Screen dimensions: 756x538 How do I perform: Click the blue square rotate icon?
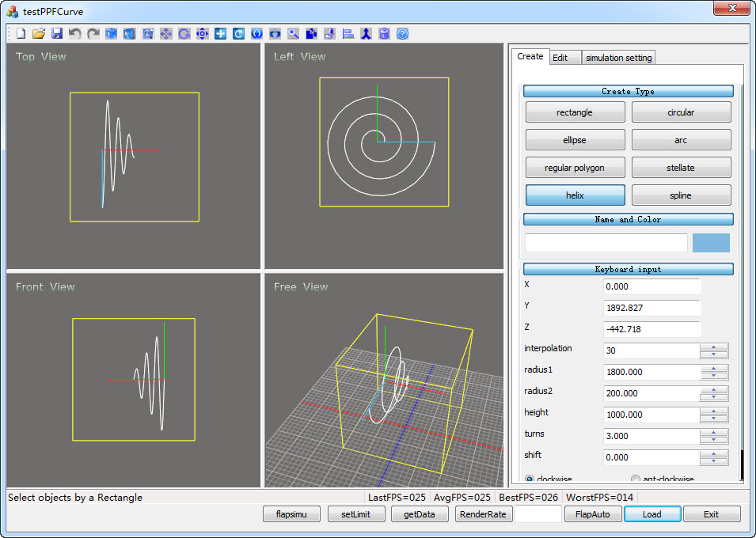(x=238, y=33)
